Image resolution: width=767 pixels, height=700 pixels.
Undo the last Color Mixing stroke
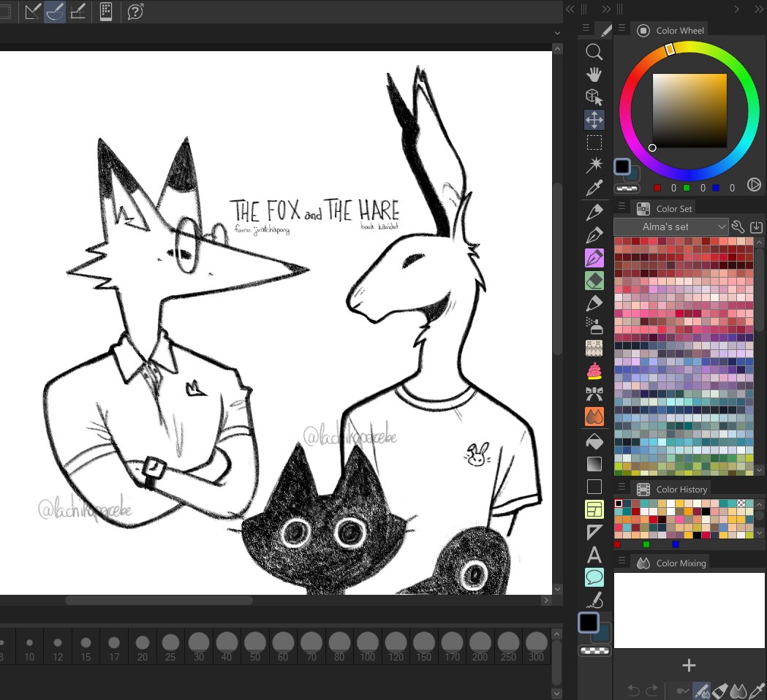(x=633, y=691)
